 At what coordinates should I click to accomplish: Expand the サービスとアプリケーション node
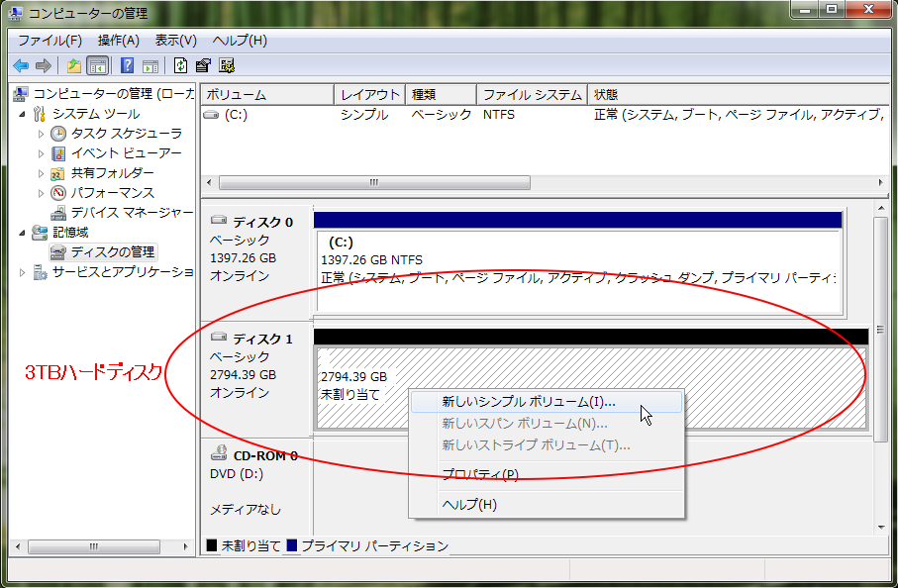coord(23,272)
